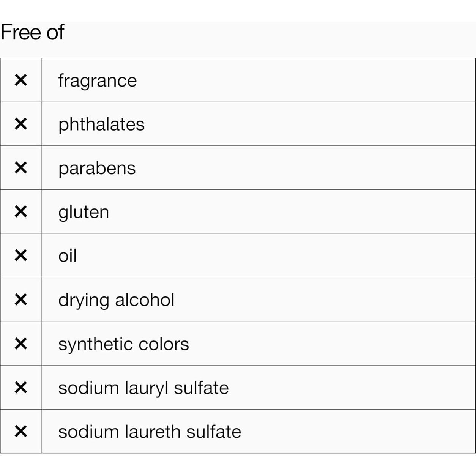The width and height of the screenshot is (476, 476).
Task: Click X icon beside sodium lauryl sulfate
Action: pos(21,388)
